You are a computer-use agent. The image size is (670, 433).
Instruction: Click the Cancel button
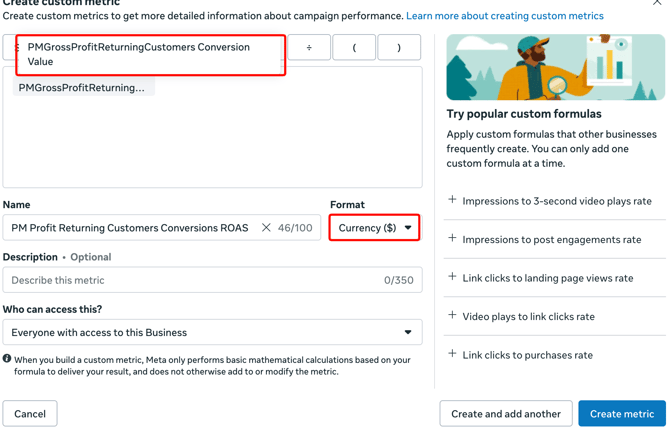pos(30,413)
